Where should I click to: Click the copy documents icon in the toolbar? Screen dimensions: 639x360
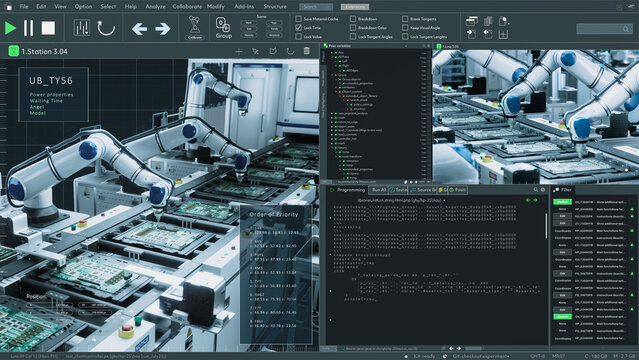pos(488,21)
